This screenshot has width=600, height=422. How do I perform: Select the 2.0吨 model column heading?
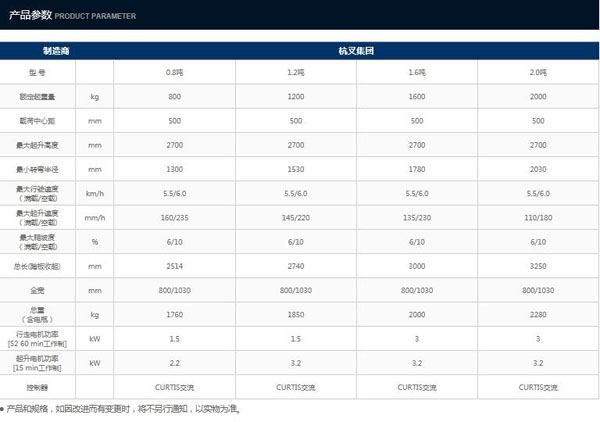pos(539,73)
